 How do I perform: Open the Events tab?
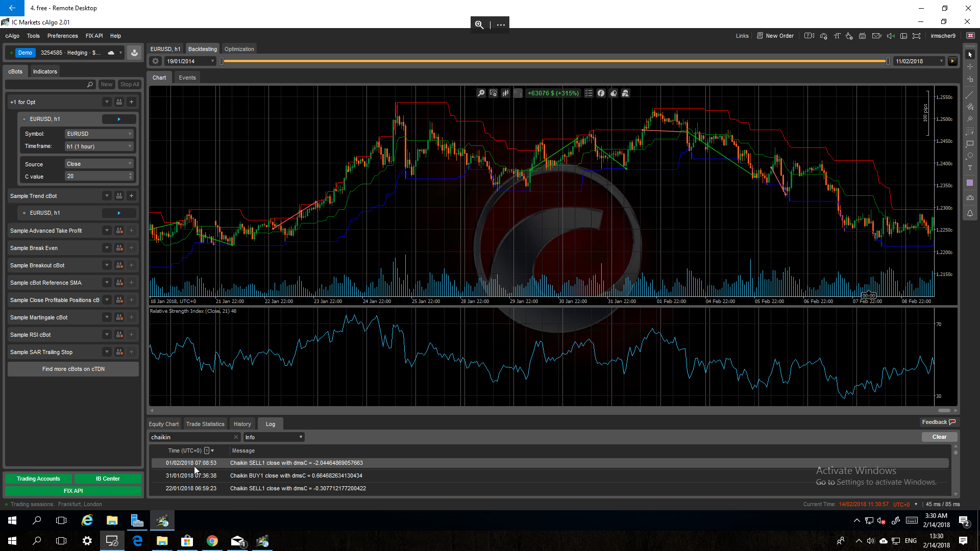pos(187,78)
